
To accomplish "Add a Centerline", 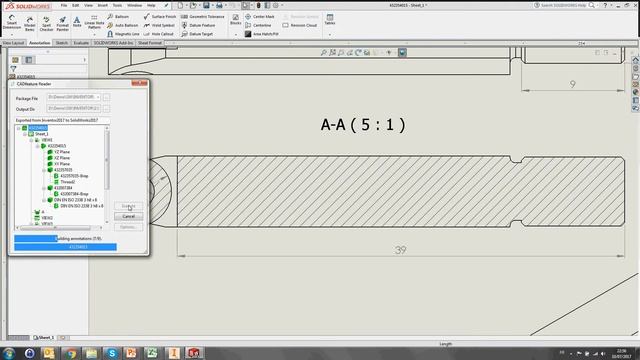I will [258, 25].
